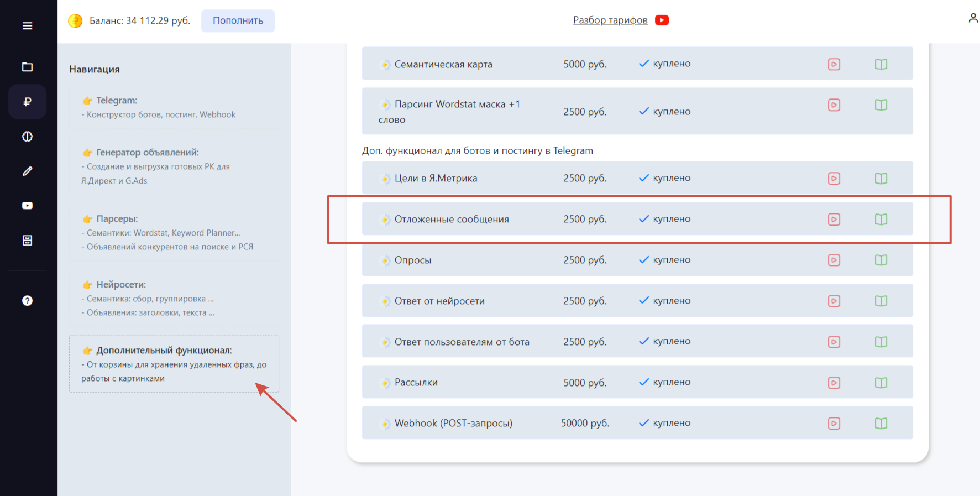Click the Рассылки item name
The height and width of the screenshot is (496, 980).
[x=416, y=383]
